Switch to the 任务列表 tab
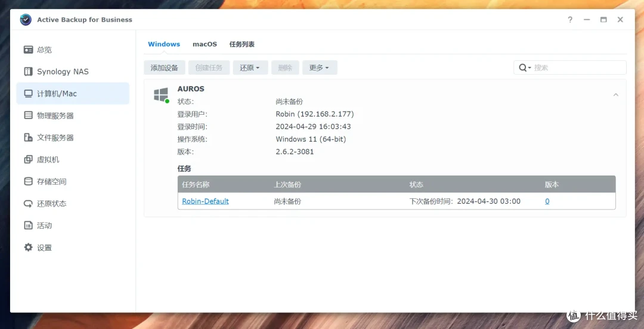644x329 pixels. tap(242, 44)
